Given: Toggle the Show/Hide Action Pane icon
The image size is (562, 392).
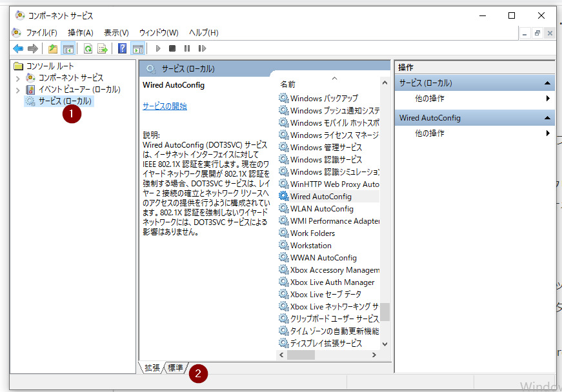Looking at the screenshot, I should click(x=138, y=48).
